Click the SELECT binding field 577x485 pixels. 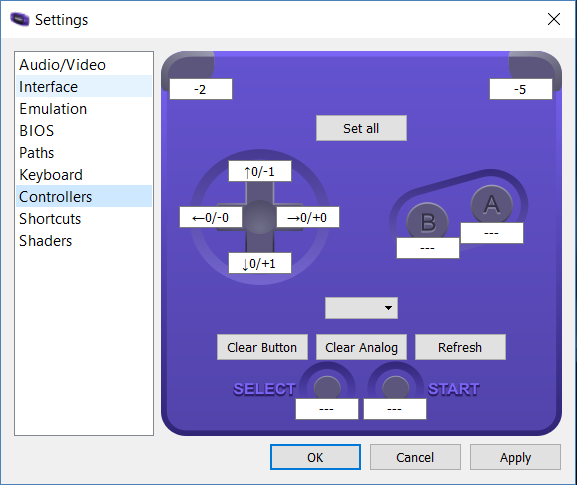(x=327, y=409)
